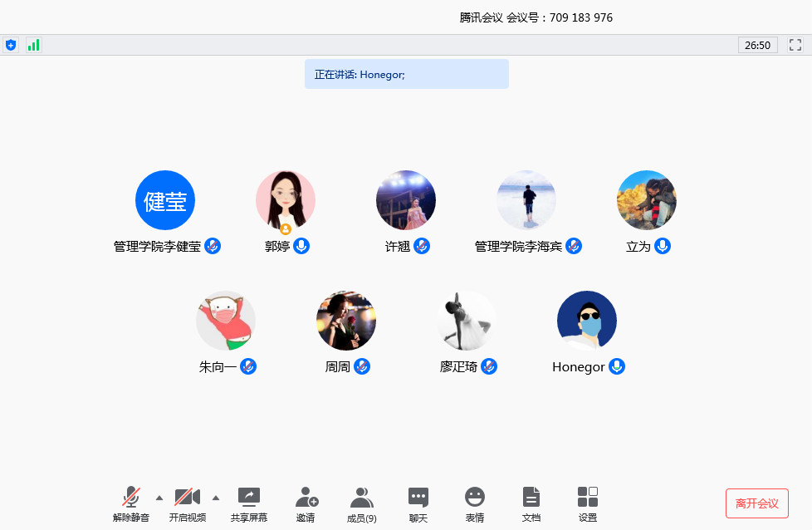This screenshot has width=812, height=530.
Task: Click the blue security shield icon
Action: pyautogui.click(x=10, y=45)
